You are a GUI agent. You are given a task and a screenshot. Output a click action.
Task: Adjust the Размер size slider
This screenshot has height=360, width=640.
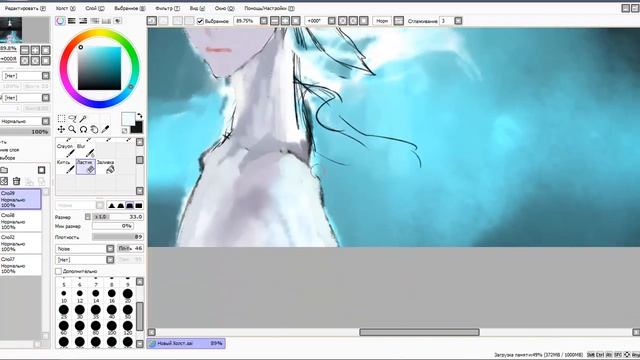118,217
